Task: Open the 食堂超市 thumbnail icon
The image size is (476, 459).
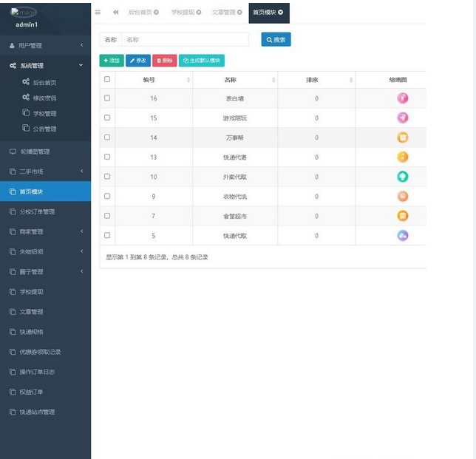Action: click(403, 216)
